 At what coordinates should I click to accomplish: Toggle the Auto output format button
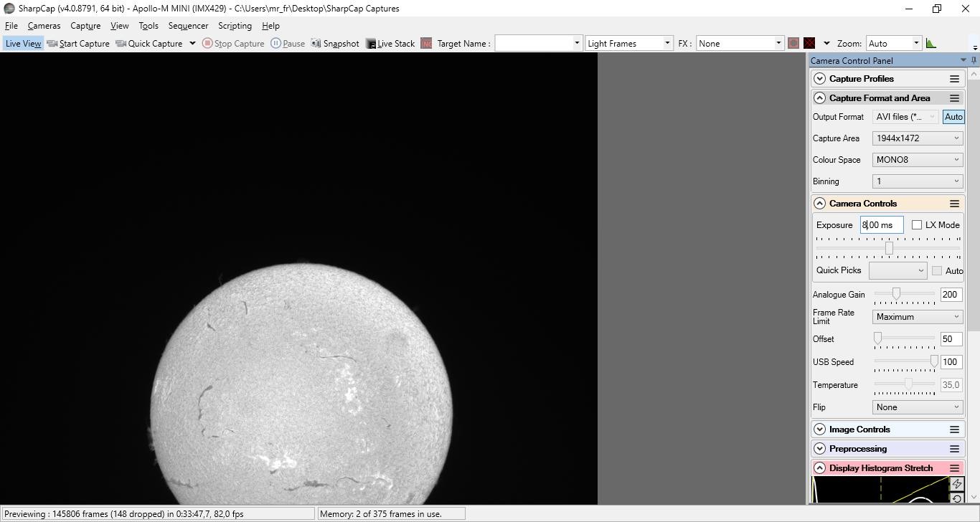(953, 117)
